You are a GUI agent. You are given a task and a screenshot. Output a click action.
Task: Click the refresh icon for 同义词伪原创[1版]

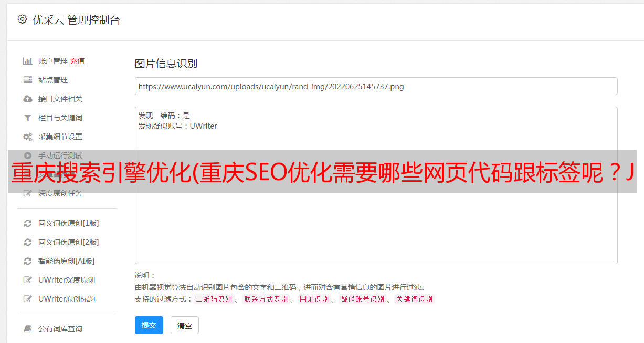click(28, 223)
